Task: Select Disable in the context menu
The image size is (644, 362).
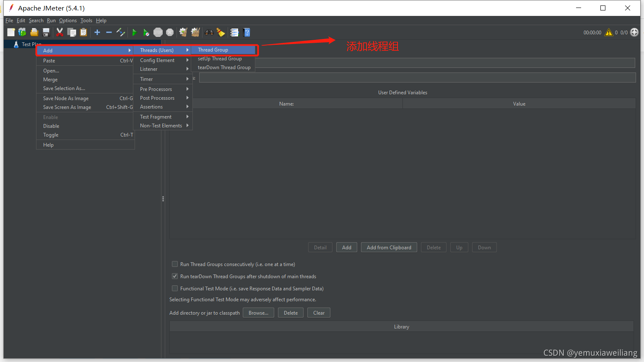Action: click(x=86, y=126)
